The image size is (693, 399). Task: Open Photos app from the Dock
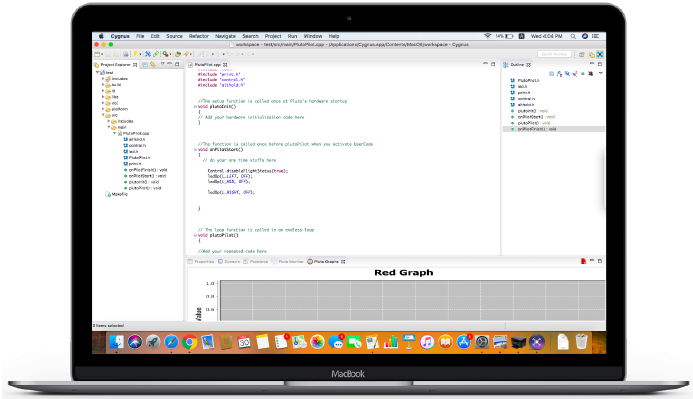(317, 342)
